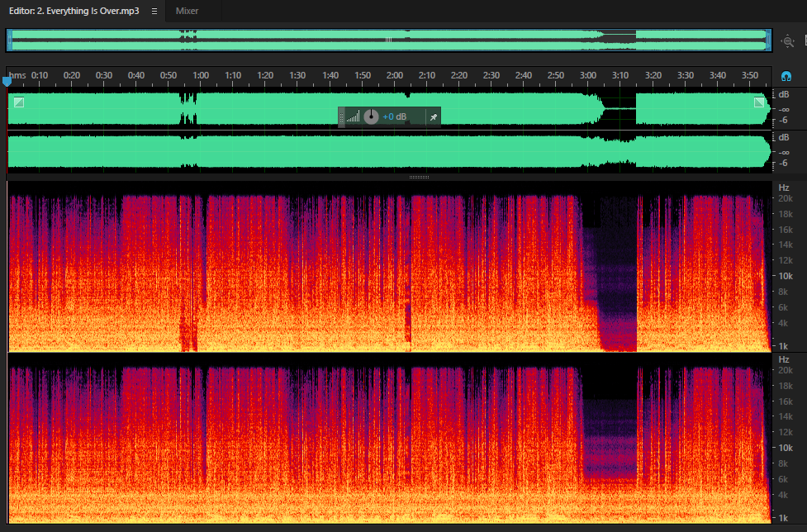Viewport: 807px width, 532px height.
Task: Grab the HUD grip handle
Action: pos(341,116)
